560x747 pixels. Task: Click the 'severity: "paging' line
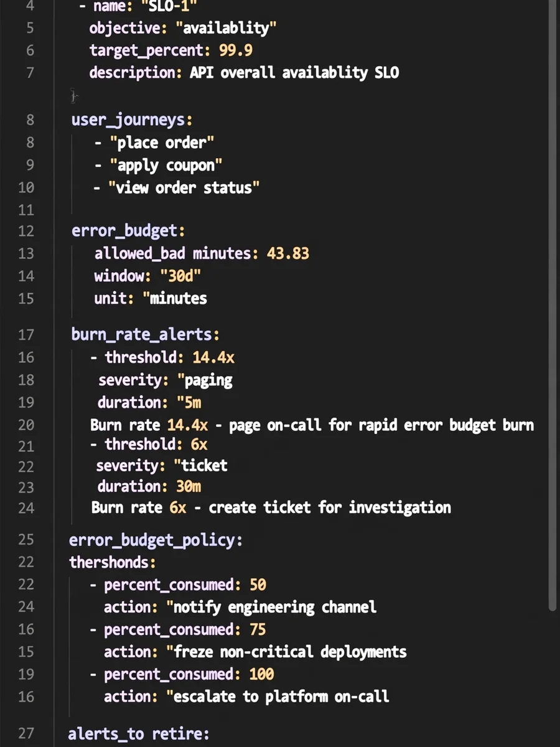click(166, 380)
